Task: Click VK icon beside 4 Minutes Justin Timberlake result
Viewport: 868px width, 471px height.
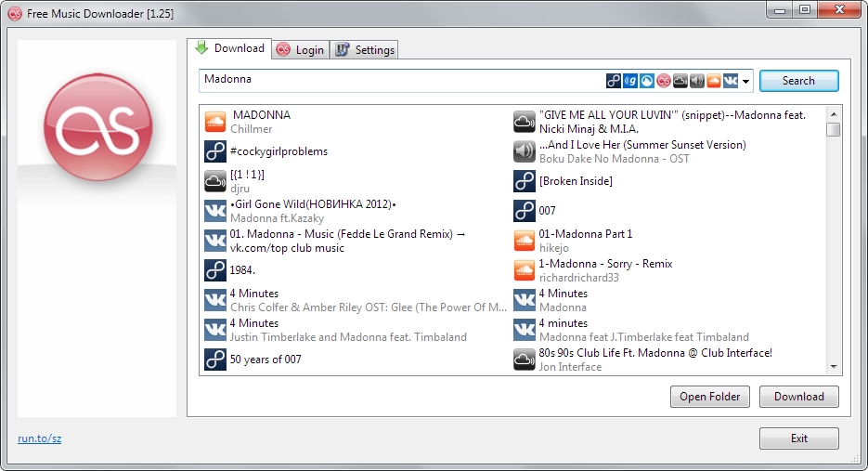Action: (x=215, y=330)
